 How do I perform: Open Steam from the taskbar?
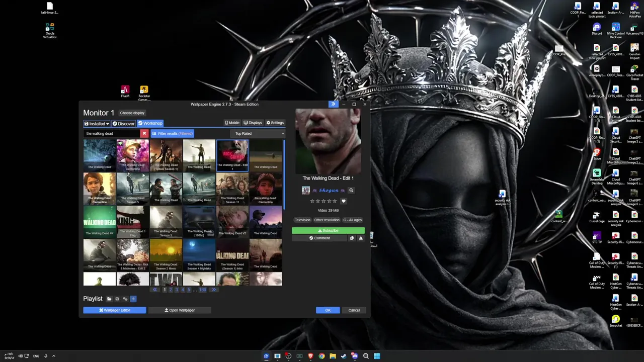click(x=344, y=356)
